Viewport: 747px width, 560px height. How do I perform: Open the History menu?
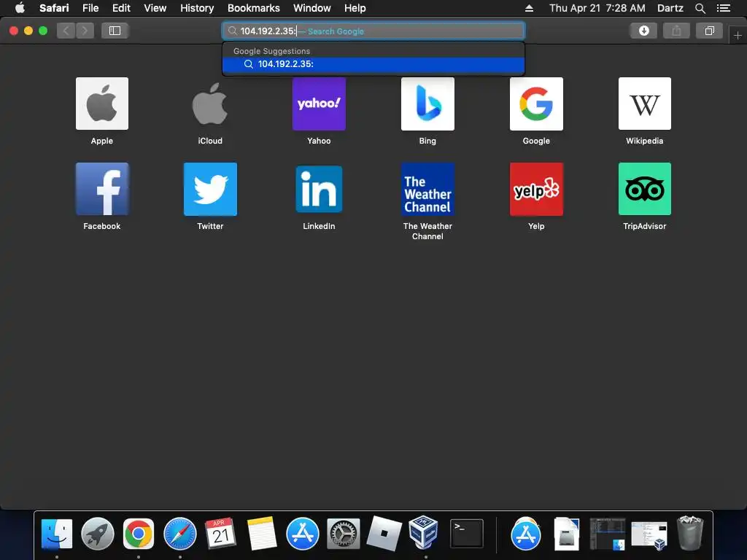pyautogui.click(x=197, y=8)
